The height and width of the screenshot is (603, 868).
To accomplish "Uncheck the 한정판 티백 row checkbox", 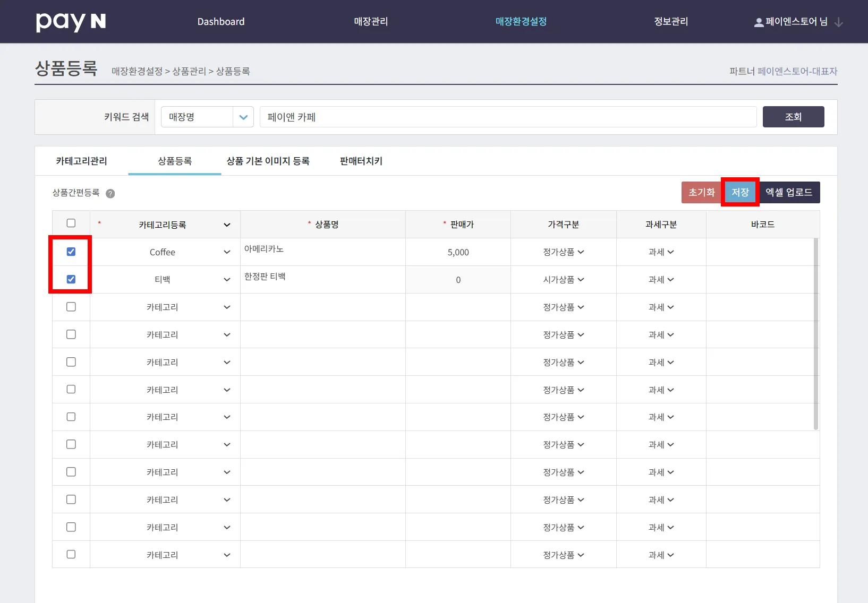I will [71, 279].
